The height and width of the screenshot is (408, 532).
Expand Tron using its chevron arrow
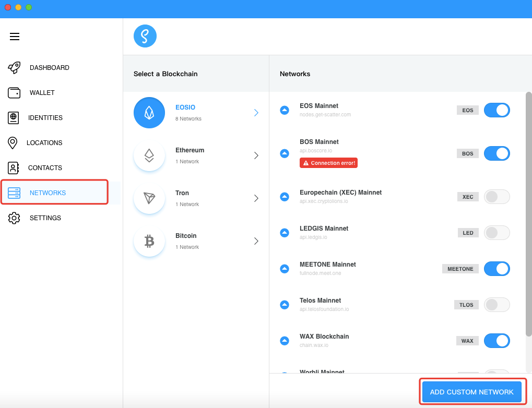[256, 198]
